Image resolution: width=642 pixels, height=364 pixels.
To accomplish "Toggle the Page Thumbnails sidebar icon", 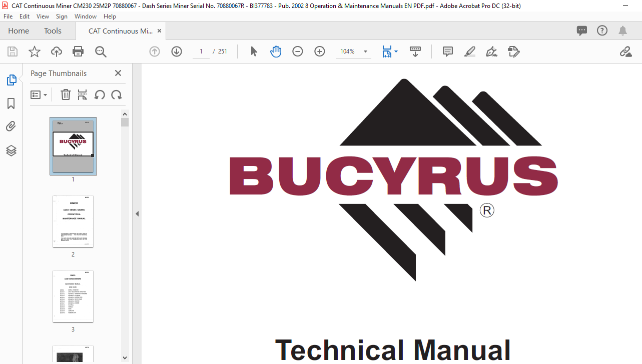I will tap(11, 79).
